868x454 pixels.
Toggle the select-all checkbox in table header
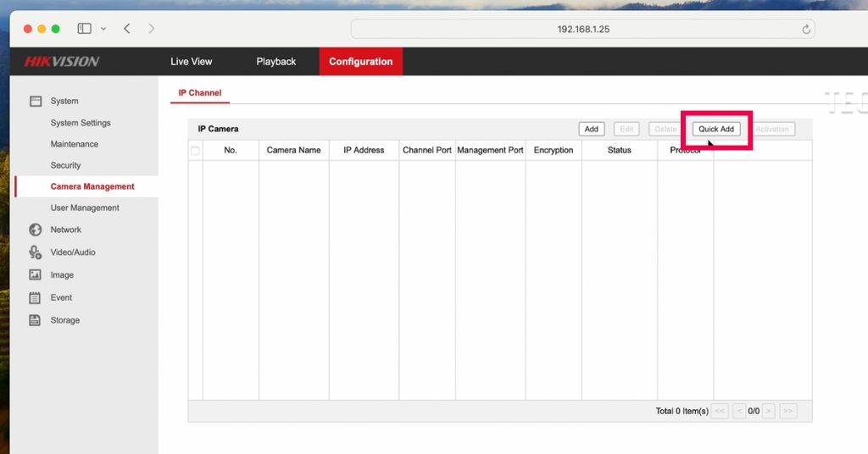click(195, 151)
